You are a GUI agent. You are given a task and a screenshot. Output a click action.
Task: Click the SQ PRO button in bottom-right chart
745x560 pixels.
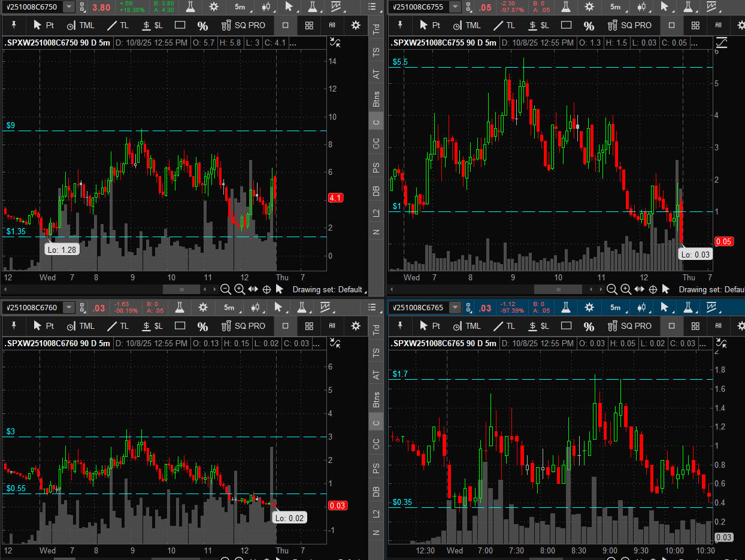coord(629,326)
